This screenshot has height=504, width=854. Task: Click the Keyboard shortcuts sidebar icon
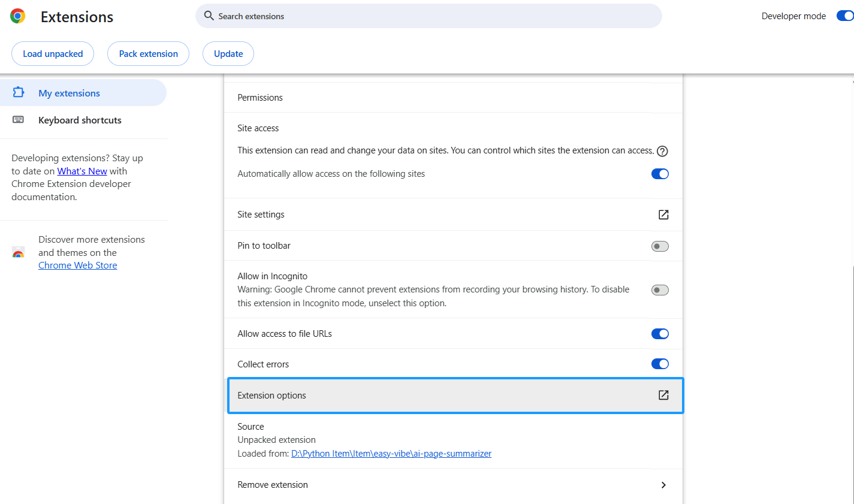tap(19, 120)
